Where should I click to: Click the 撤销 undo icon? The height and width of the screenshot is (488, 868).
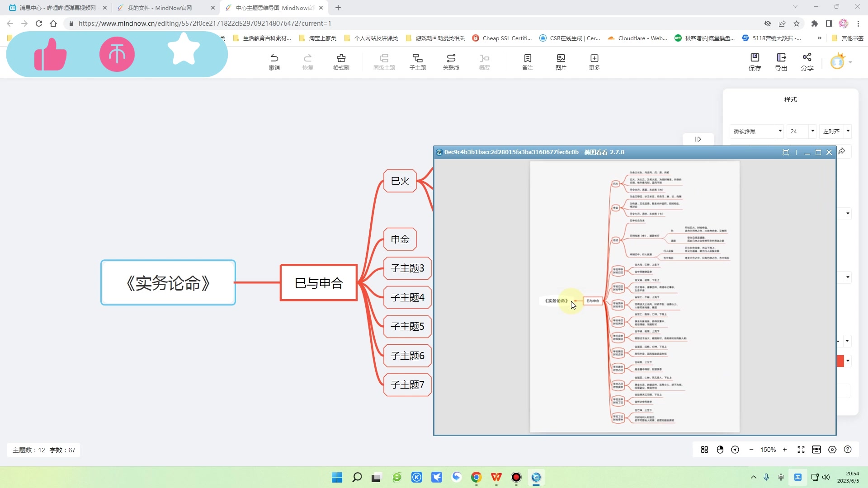(x=274, y=58)
